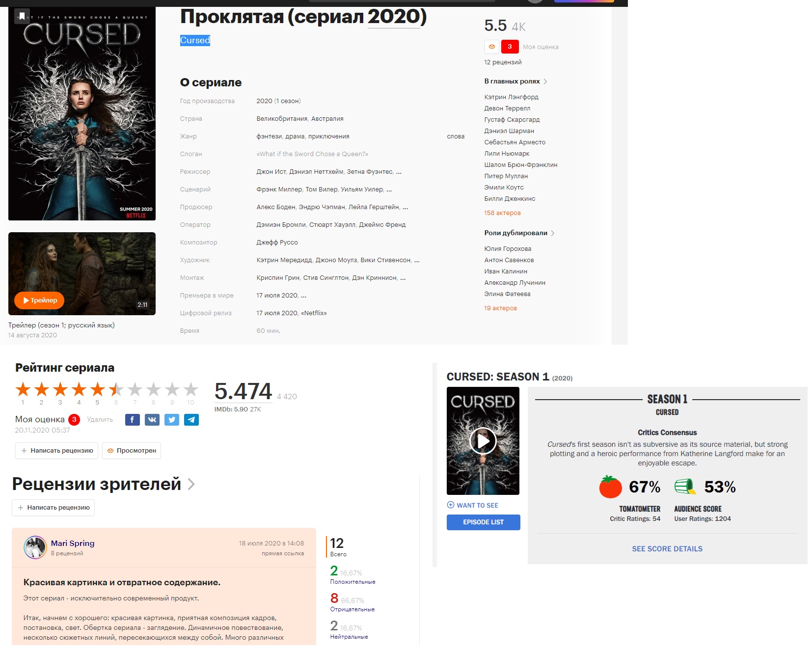Open Mari Spring's reviewer profile avatar
The width and height of the screenshot is (812, 652).
click(x=35, y=547)
